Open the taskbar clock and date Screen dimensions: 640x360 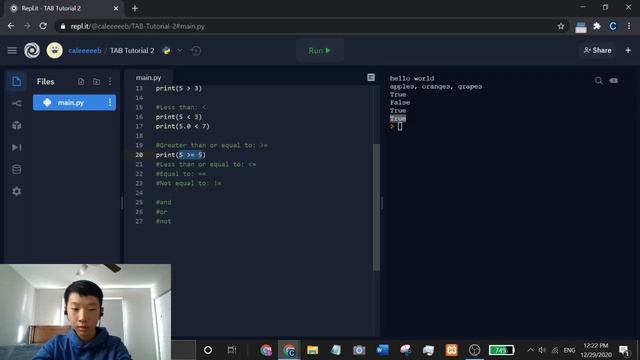tap(596, 350)
